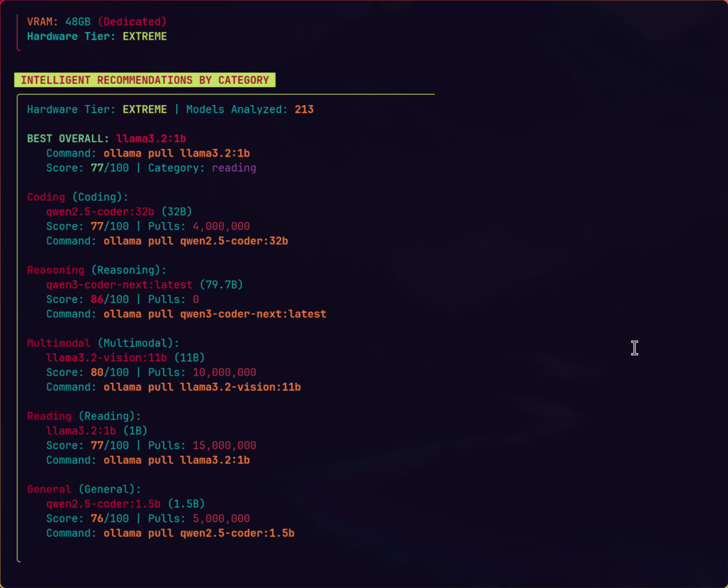
Task: Click 'ollama pull llama3.2-vision:11b' command
Action: (202, 387)
